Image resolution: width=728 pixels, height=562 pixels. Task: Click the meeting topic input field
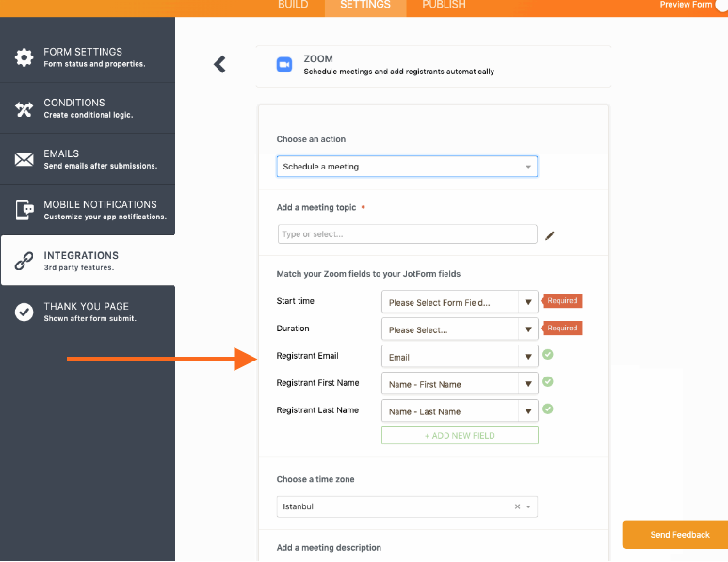coord(407,234)
